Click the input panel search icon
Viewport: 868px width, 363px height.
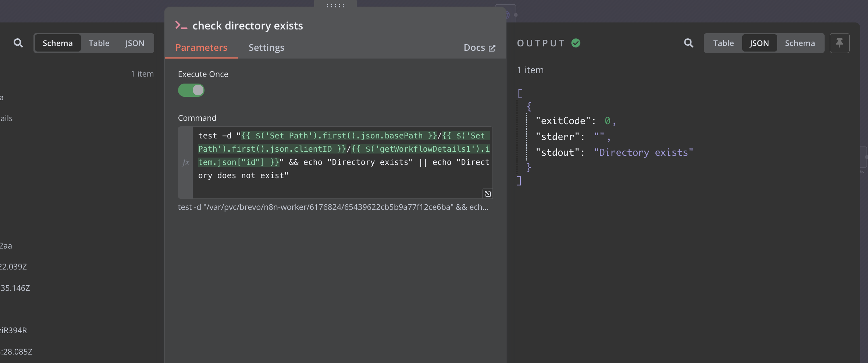click(18, 43)
